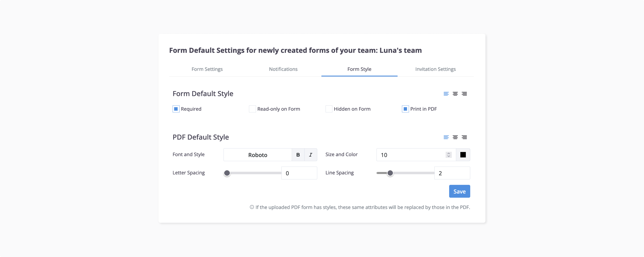Set PDF Default Style alignment to left
The image size is (644, 257).
tap(446, 137)
